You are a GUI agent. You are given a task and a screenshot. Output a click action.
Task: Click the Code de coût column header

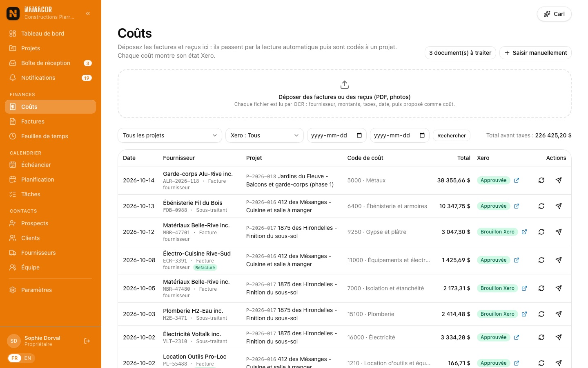click(x=365, y=158)
